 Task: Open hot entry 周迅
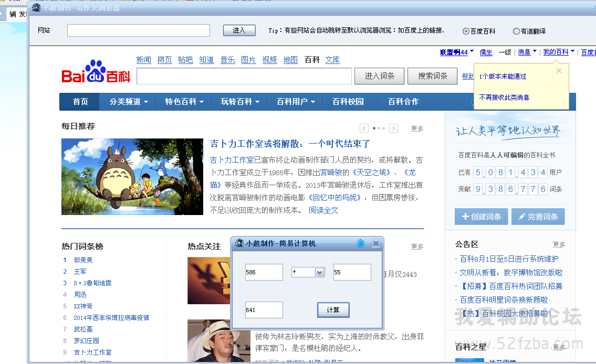point(80,295)
